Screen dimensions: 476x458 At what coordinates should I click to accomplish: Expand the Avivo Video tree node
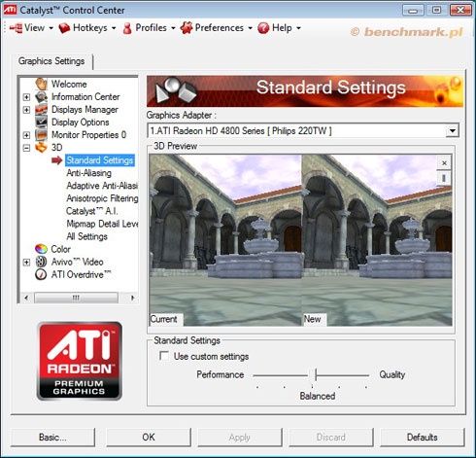pos(26,262)
